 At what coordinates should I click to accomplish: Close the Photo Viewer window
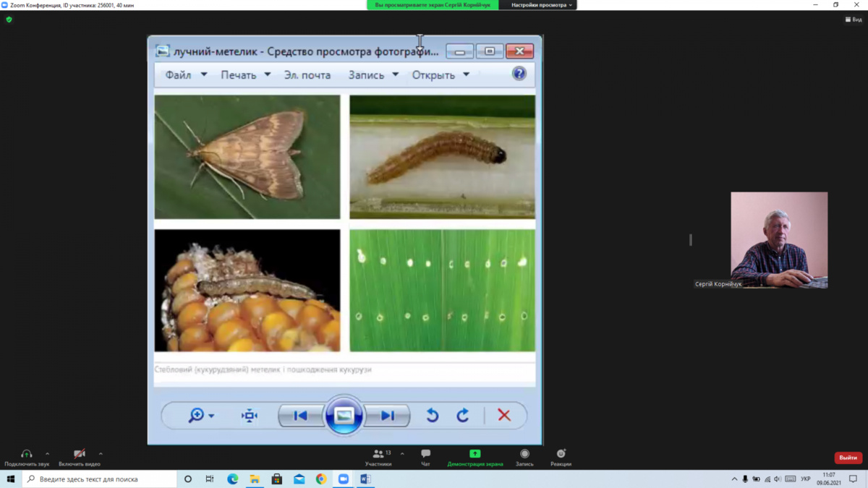click(519, 51)
